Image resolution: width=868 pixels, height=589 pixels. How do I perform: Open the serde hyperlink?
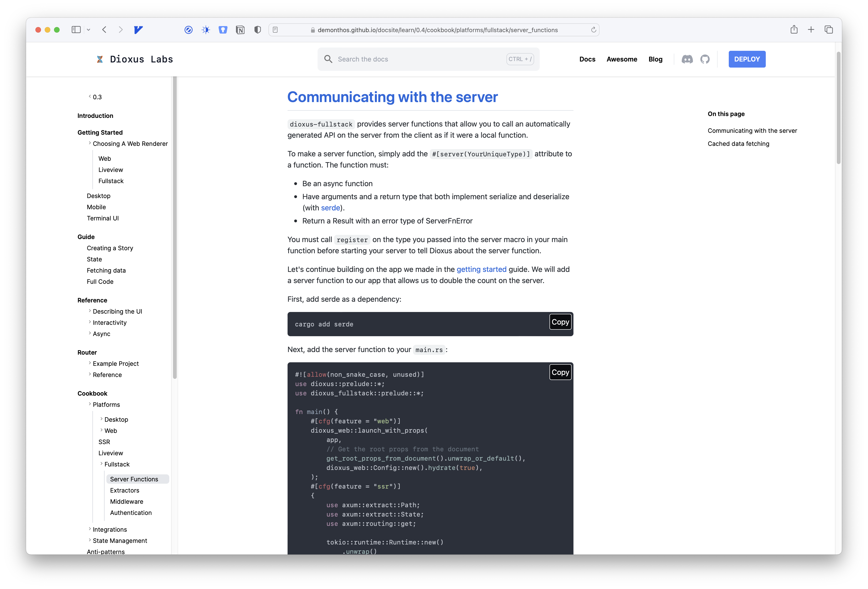click(330, 208)
